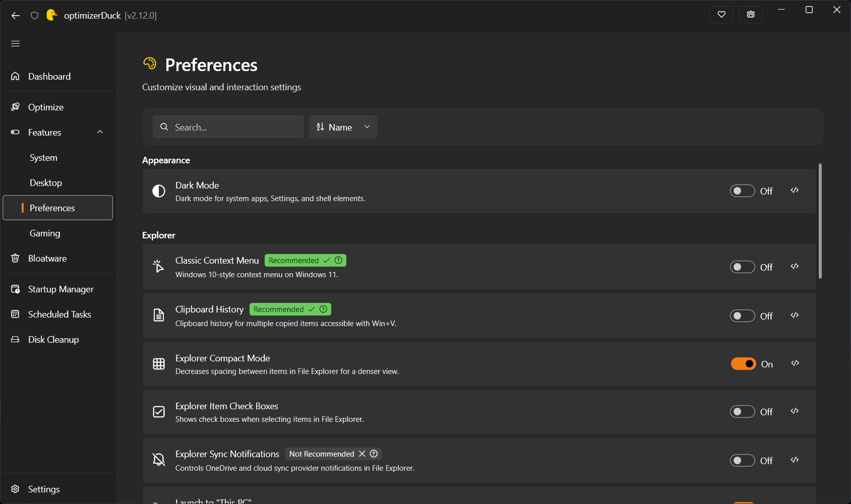Click the vertical scrollbar of the preferences list
The image size is (851, 504).
click(820, 221)
